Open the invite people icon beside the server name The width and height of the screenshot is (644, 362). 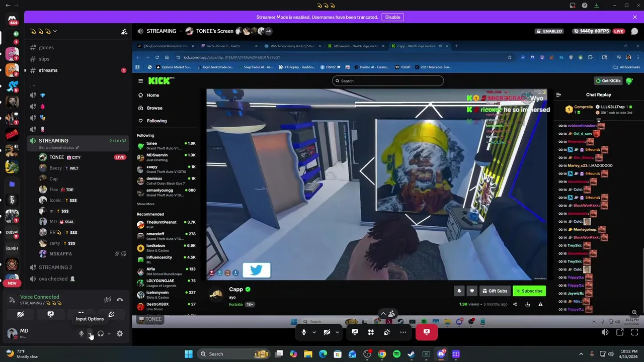124,31
